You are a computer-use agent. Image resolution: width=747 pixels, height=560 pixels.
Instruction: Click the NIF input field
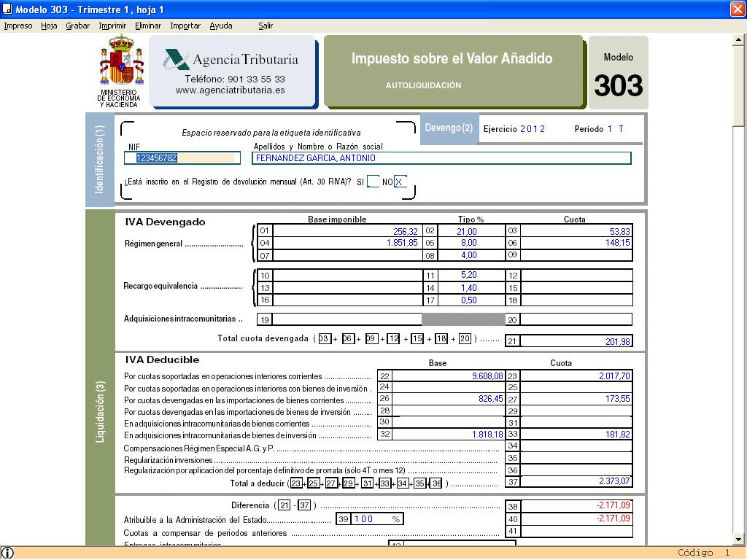point(182,158)
